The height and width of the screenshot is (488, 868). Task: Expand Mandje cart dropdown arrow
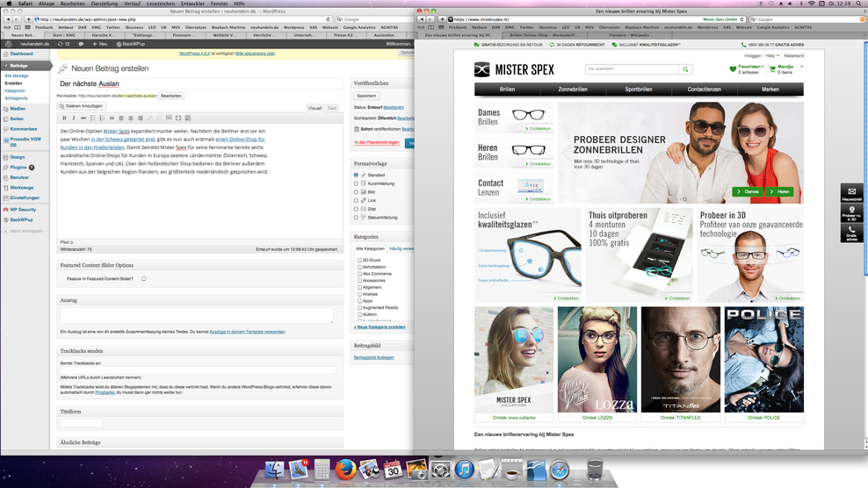pos(801,67)
